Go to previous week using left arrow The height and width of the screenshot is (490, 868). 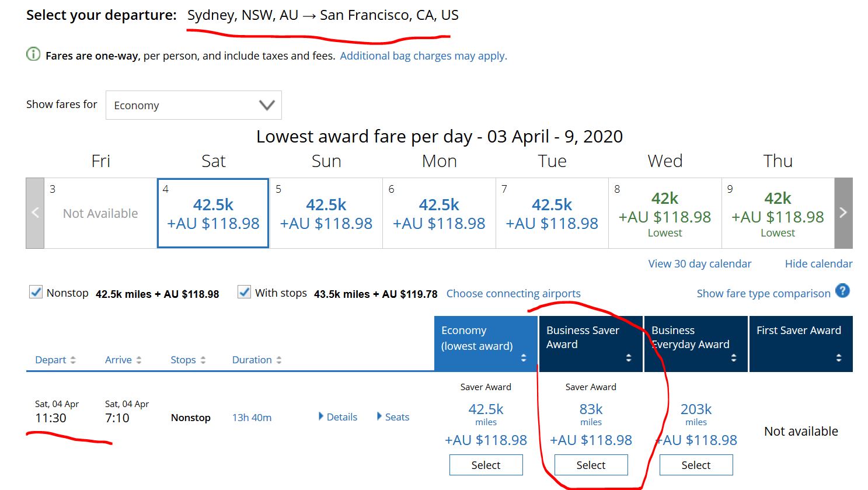pyautogui.click(x=35, y=213)
